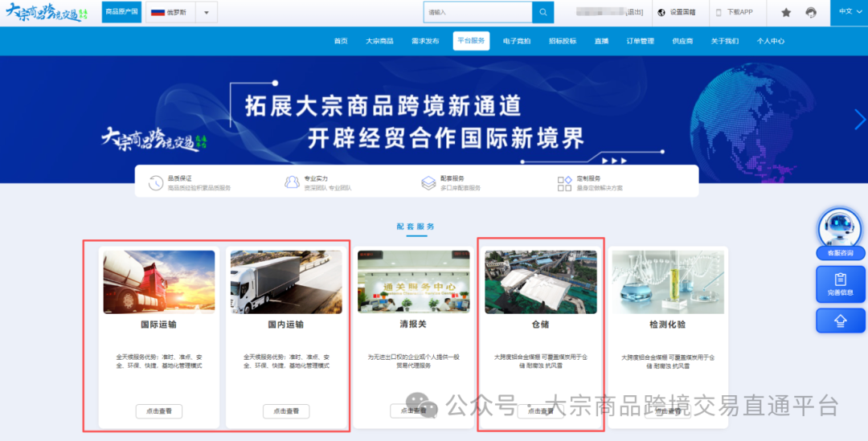Click the 定制服务 grid icon
The image size is (868, 441).
565,183
